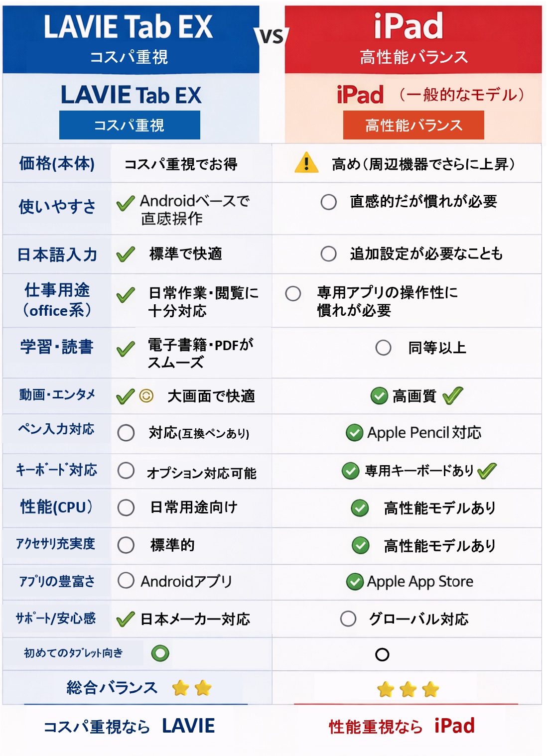Screen dimensions: 547x756
Task: Select the circle beside 日常用途向け
Action: pyautogui.click(x=126, y=507)
